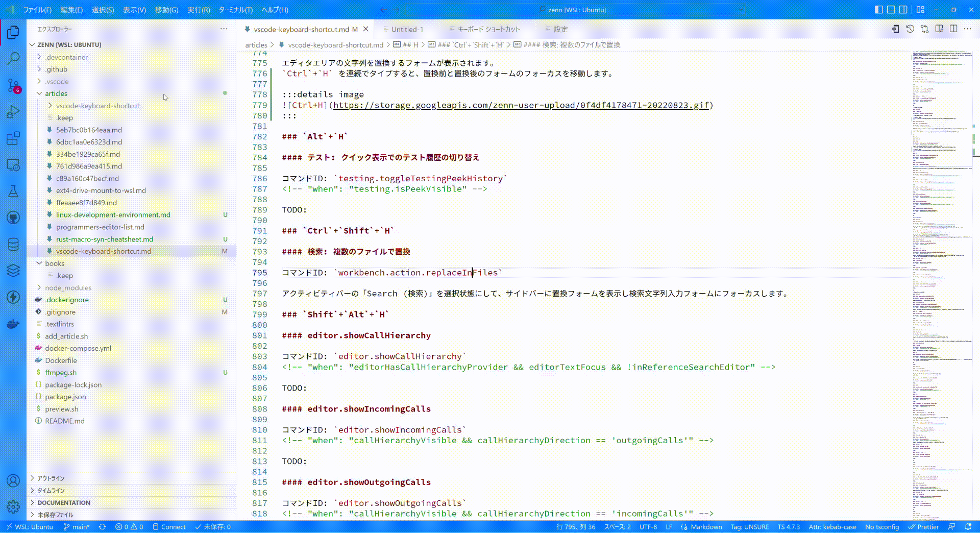Collapse the articles folder
This screenshot has height=533, width=980.
131,93
